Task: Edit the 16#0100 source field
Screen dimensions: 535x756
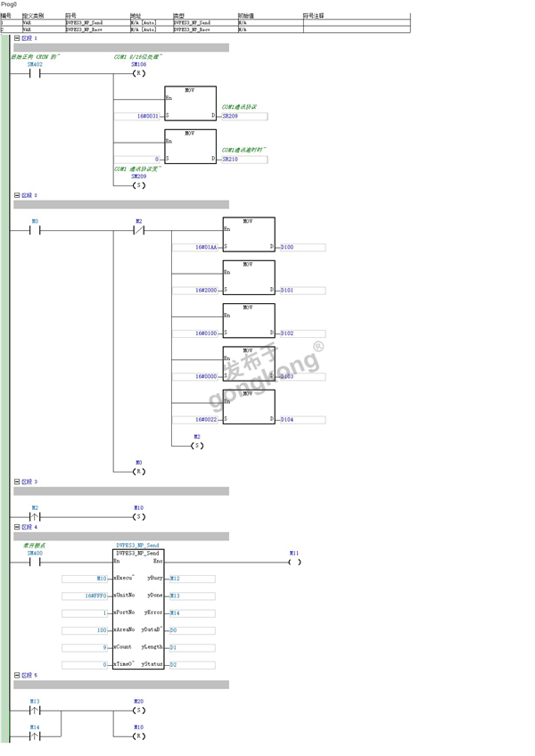Action: [x=196, y=333]
